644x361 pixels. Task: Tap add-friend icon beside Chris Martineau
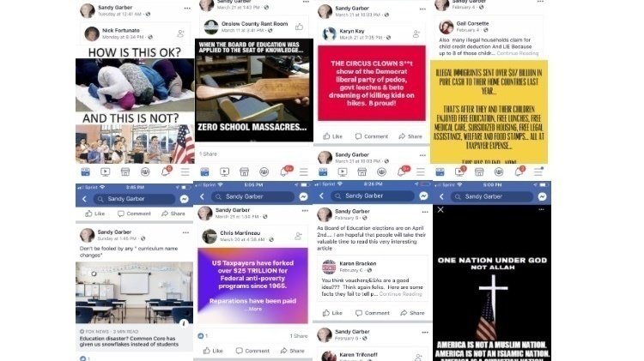point(299,236)
